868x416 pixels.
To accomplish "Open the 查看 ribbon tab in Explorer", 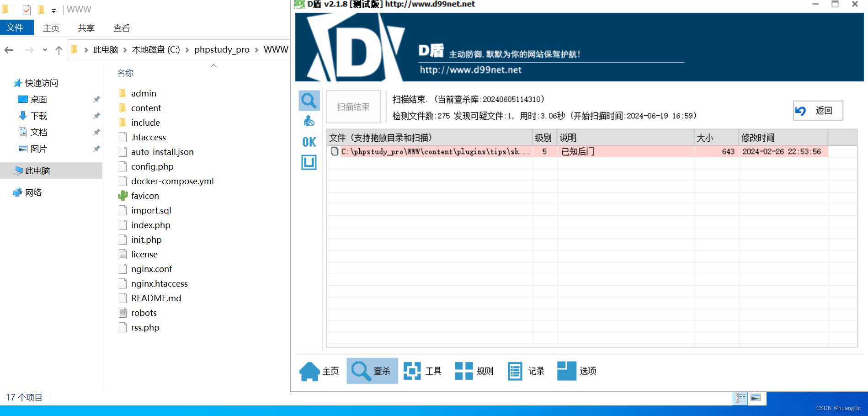I will tap(121, 28).
